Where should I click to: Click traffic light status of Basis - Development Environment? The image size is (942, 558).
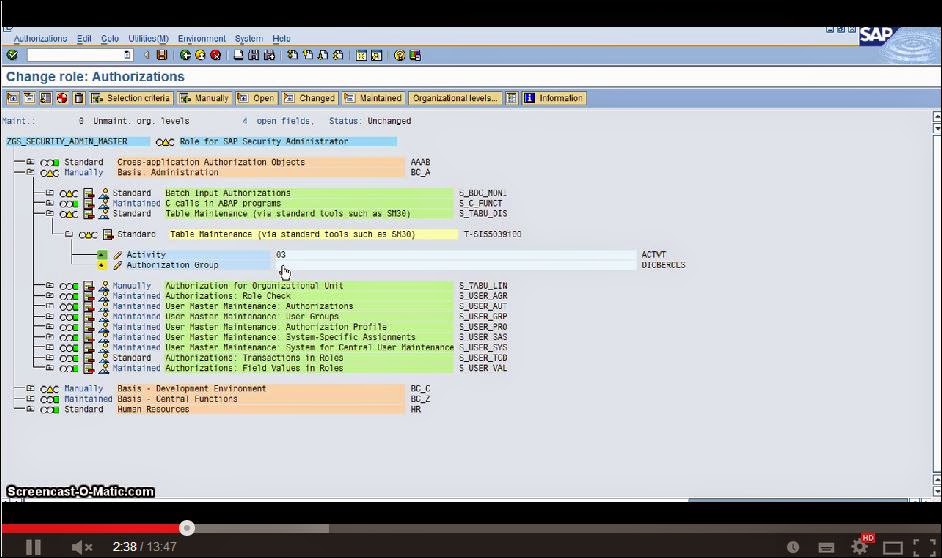(x=49, y=389)
